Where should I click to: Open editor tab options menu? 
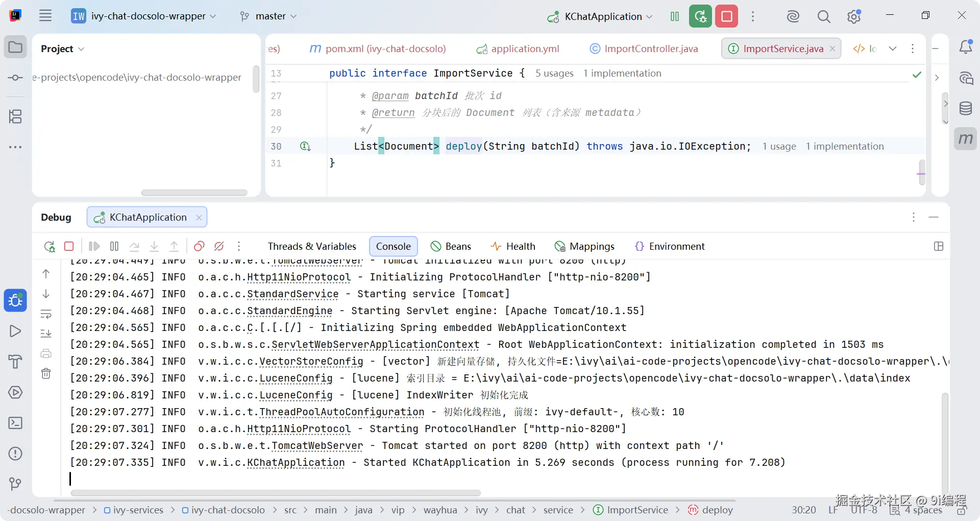coord(913,49)
